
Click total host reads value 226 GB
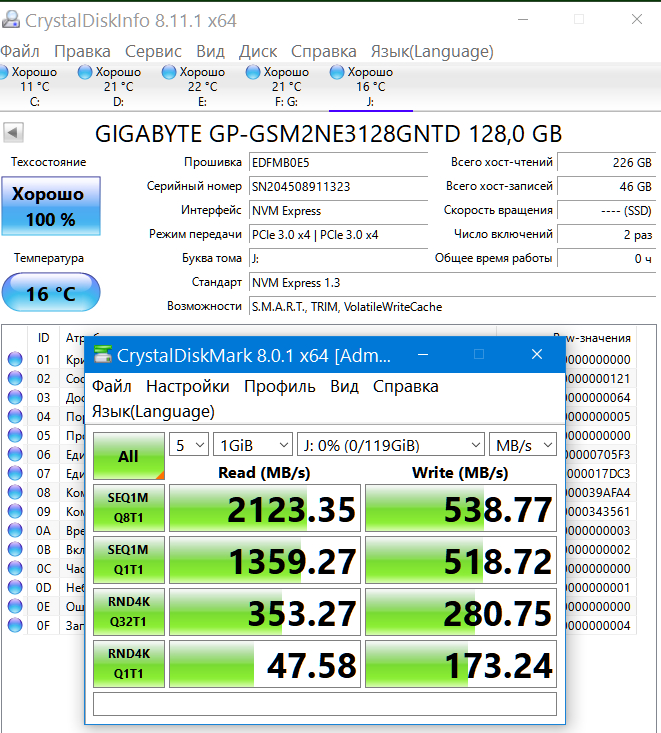[x=607, y=163]
